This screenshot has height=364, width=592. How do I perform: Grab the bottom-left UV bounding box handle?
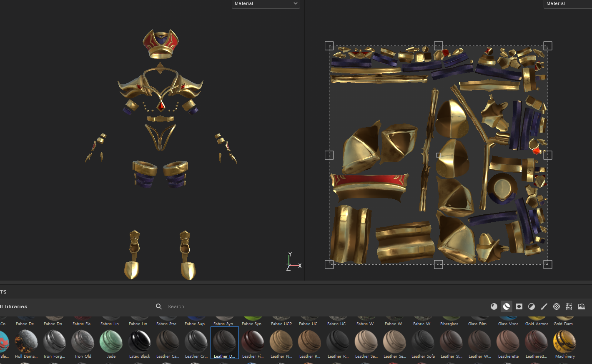click(329, 264)
